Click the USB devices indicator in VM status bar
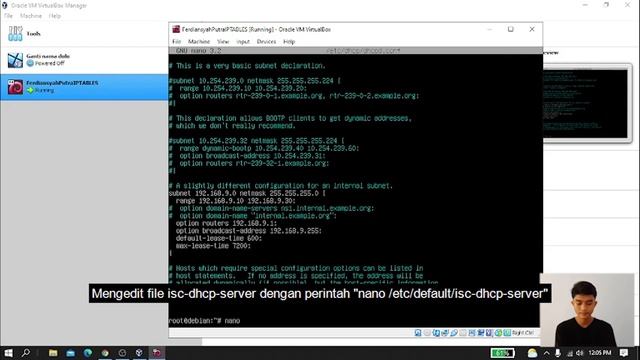Viewport: 640px width, 360px height. 454,333
